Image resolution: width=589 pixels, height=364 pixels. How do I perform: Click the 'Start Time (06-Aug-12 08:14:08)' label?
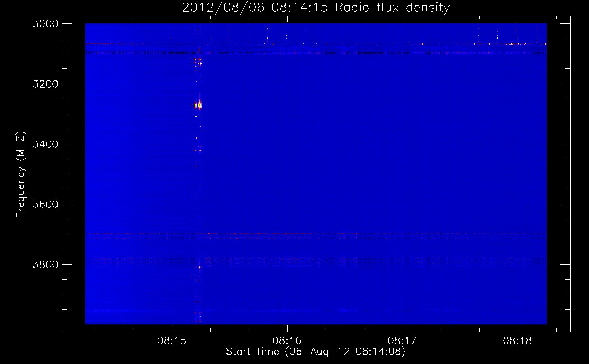316,352
